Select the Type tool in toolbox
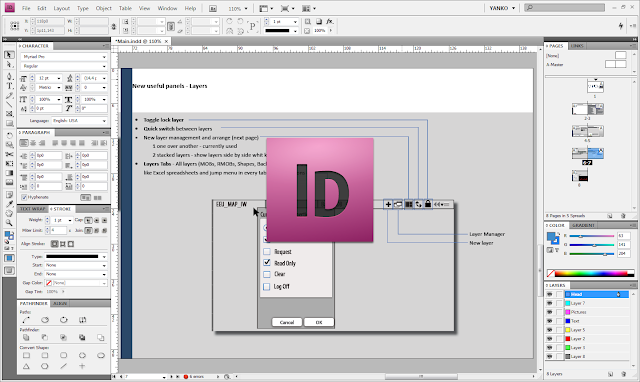 click(x=9, y=86)
